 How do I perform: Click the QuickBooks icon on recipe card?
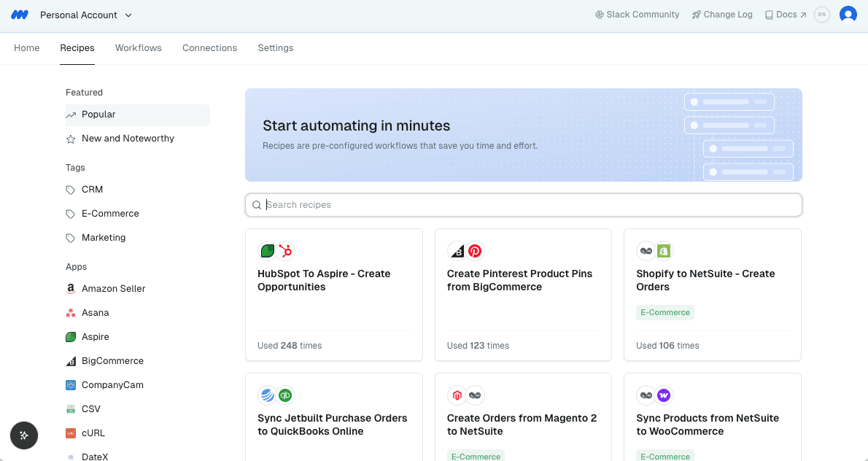[286, 395]
